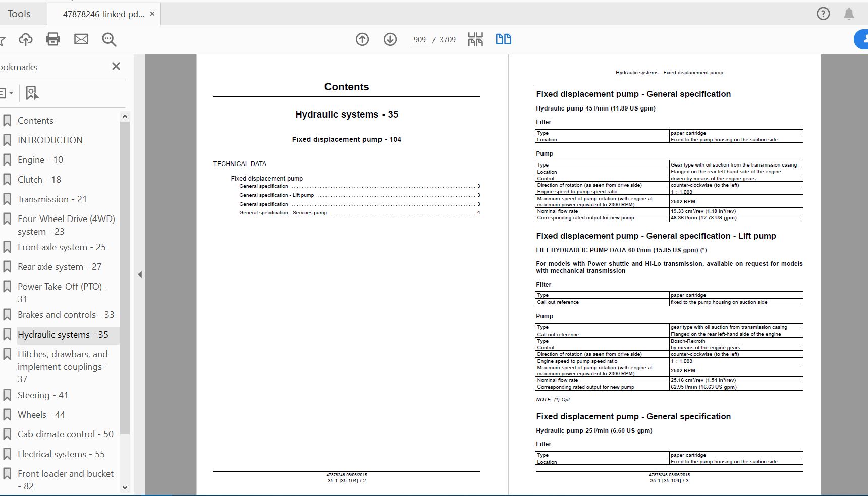Click the email envelope icon

(x=81, y=39)
